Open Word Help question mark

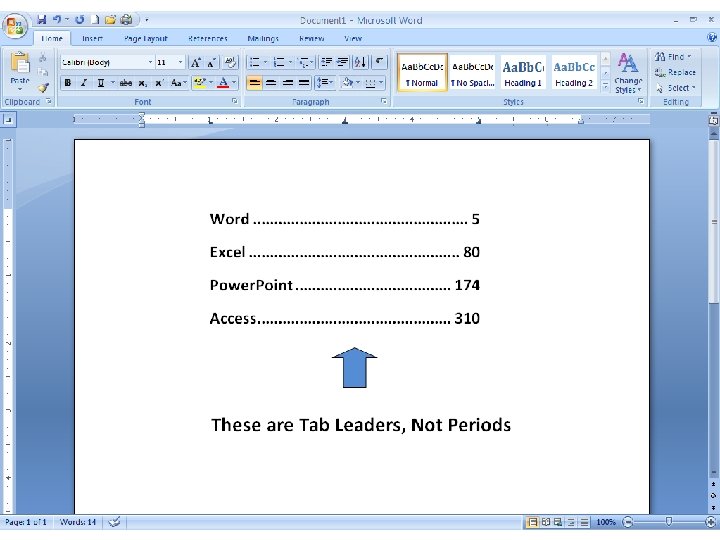[712, 38]
